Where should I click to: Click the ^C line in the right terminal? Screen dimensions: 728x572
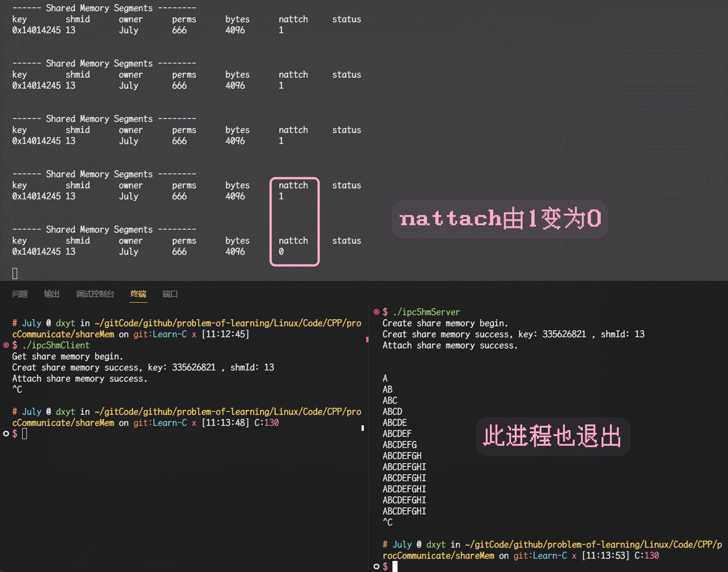[387, 522]
